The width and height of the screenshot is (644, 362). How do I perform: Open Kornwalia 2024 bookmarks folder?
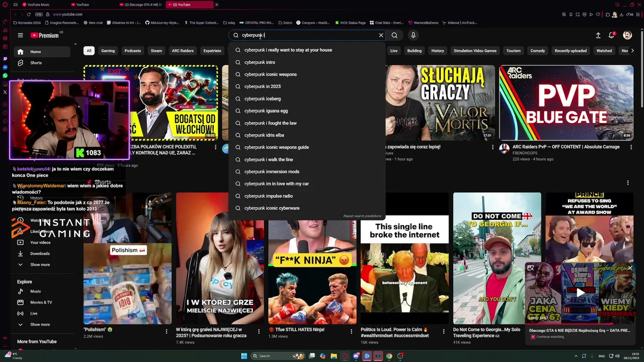27,23
